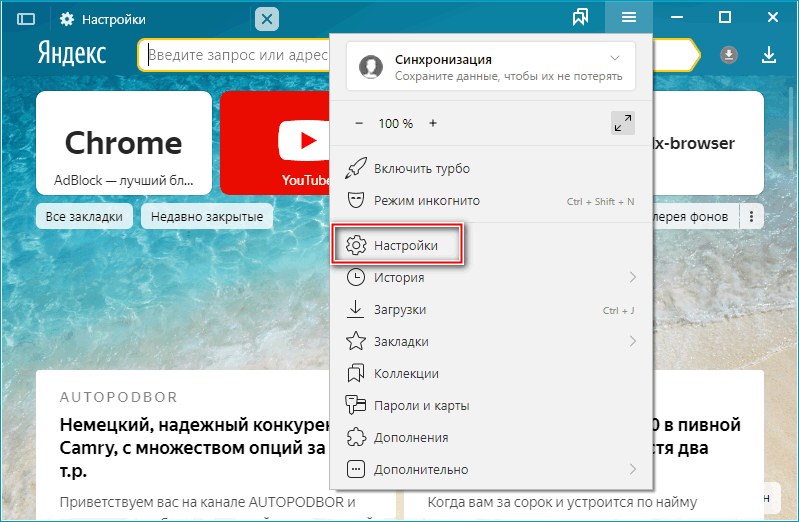
Task: Click Все закладки button
Action: click(84, 217)
